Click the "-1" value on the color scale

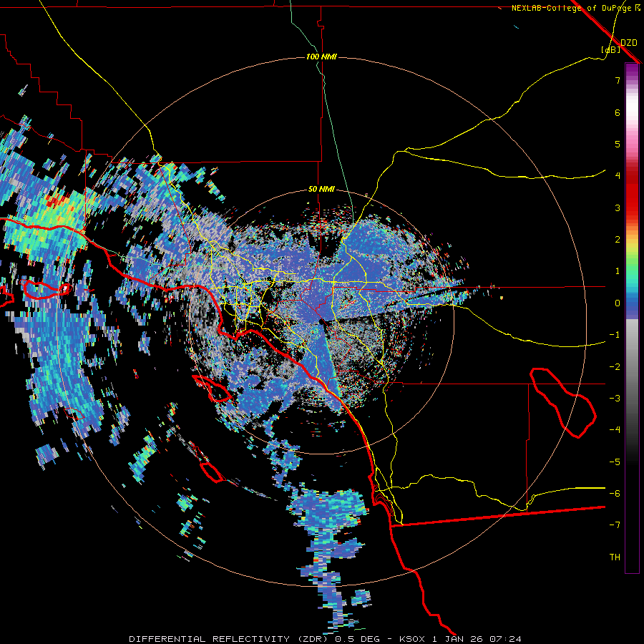coord(615,335)
